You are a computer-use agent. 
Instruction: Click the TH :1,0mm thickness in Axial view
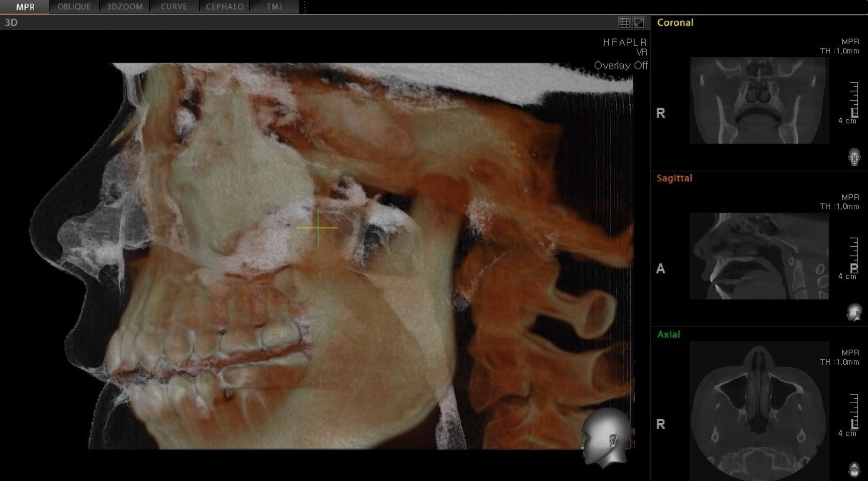pyautogui.click(x=839, y=362)
